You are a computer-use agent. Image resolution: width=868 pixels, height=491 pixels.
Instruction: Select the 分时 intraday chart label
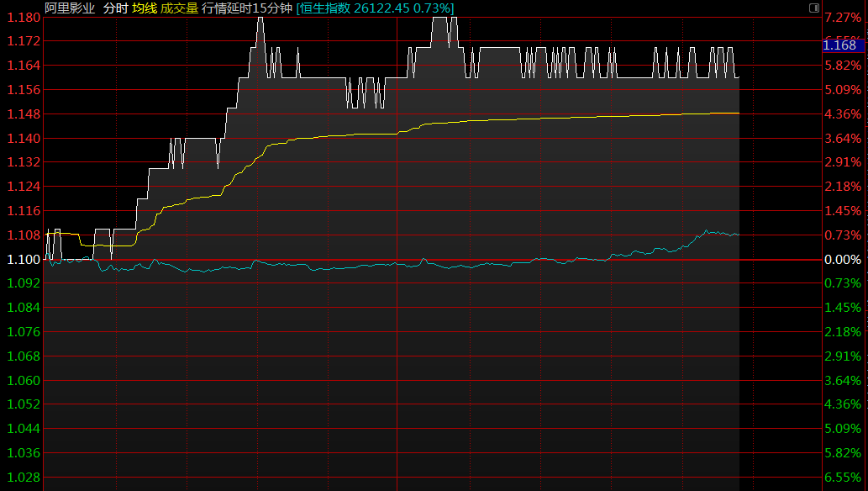(x=116, y=8)
